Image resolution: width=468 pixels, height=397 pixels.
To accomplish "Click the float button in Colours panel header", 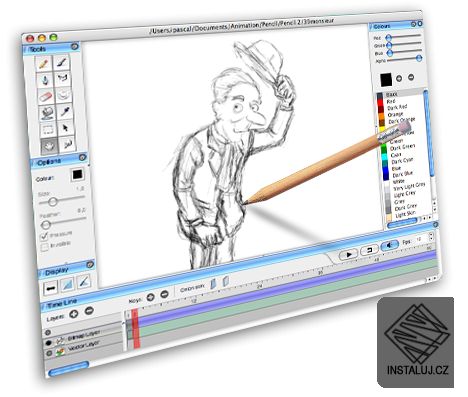I will click(x=413, y=24).
